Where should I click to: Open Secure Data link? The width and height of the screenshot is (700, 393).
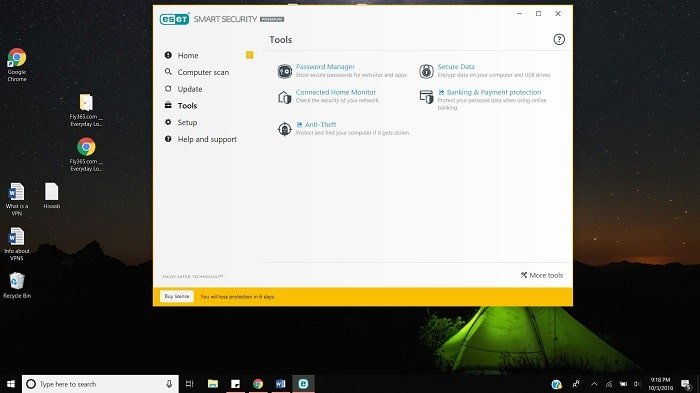click(x=456, y=67)
